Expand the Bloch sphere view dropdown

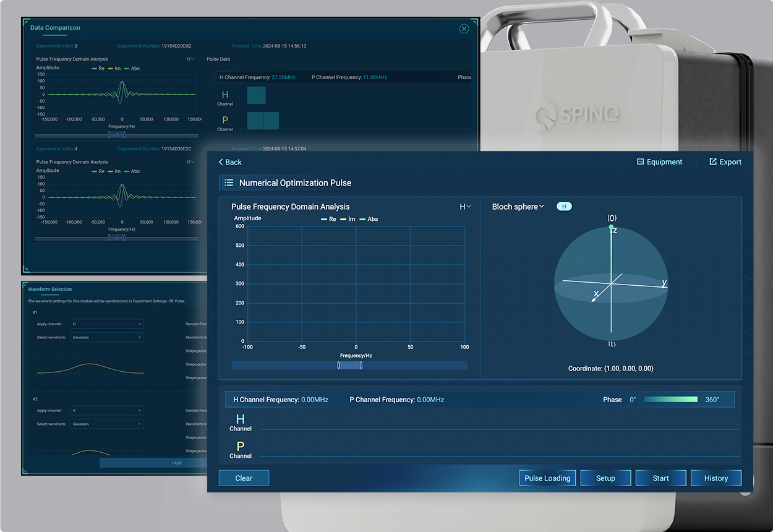click(x=518, y=207)
